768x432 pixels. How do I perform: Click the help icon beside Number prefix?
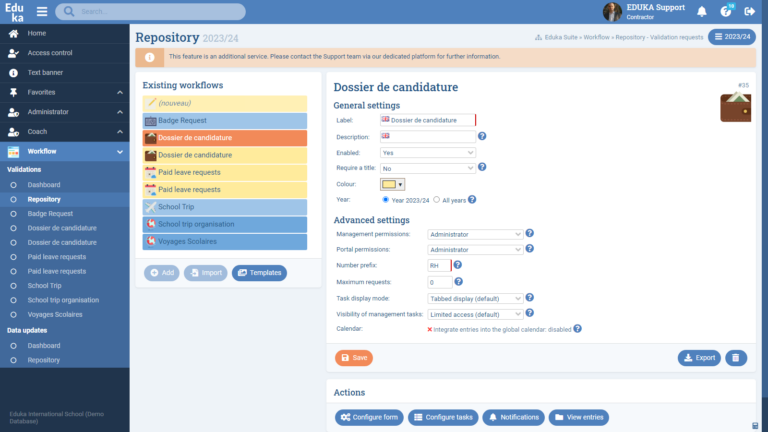pyautogui.click(x=457, y=265)
